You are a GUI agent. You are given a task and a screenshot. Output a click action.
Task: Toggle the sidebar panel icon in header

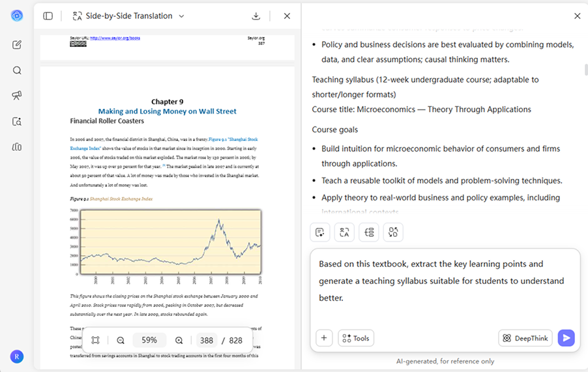point(48,16)
